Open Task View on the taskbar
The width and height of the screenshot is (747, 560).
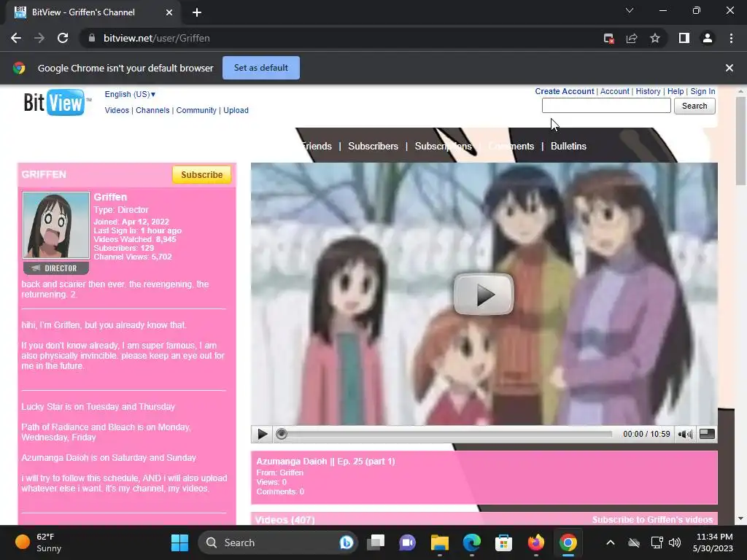376,542
